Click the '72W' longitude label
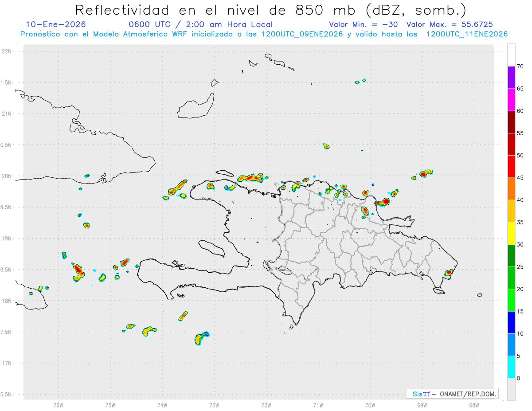Viewport: 532px width, 411px height. point(266,405)
